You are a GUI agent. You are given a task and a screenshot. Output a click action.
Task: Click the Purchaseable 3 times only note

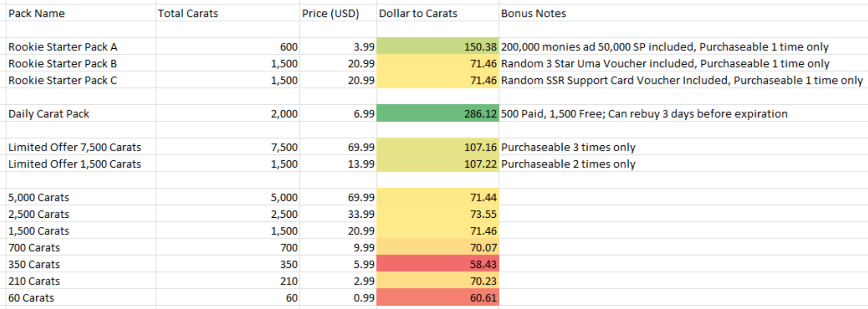click(568, 147)
